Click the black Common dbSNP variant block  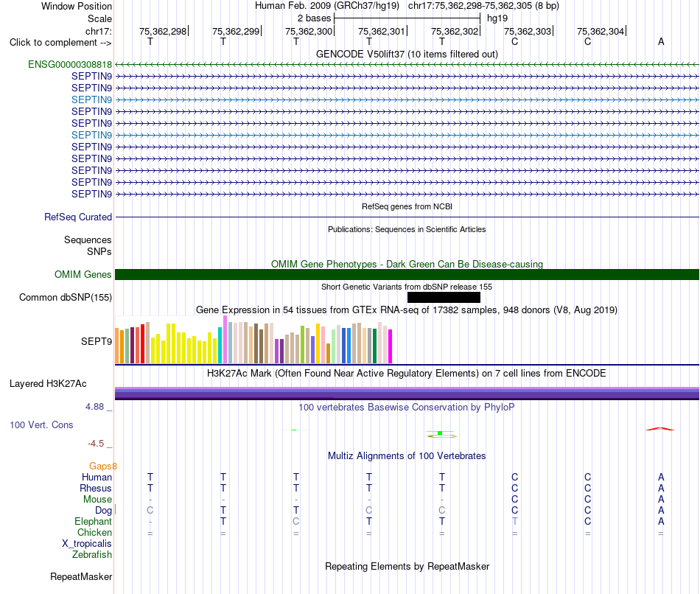444,298
